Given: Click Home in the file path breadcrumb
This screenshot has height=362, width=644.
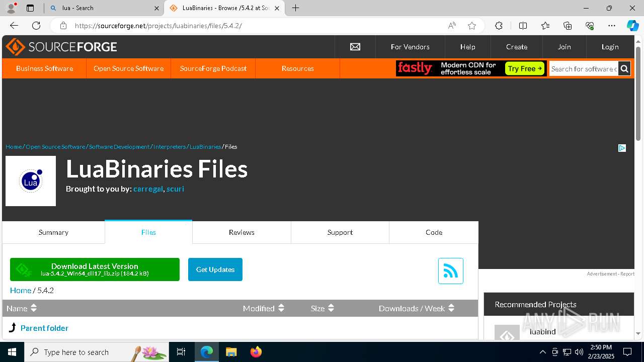Looking at the screenshot, I should 21,290.
